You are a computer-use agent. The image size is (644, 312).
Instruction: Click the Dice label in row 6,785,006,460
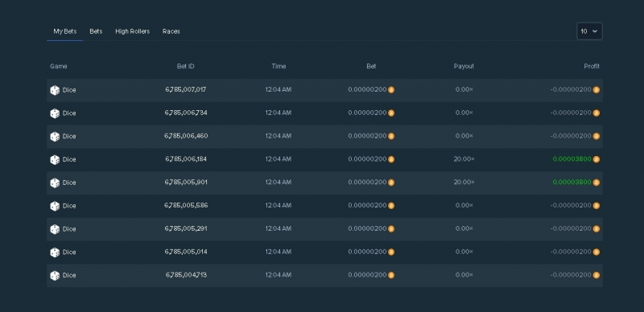coord(69,136)
